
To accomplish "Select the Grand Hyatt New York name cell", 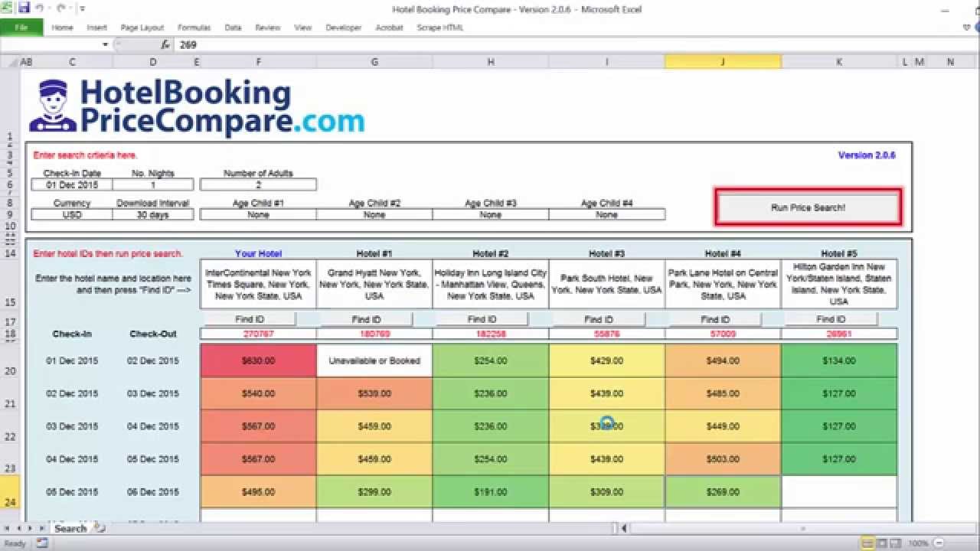I will (374, 284).
